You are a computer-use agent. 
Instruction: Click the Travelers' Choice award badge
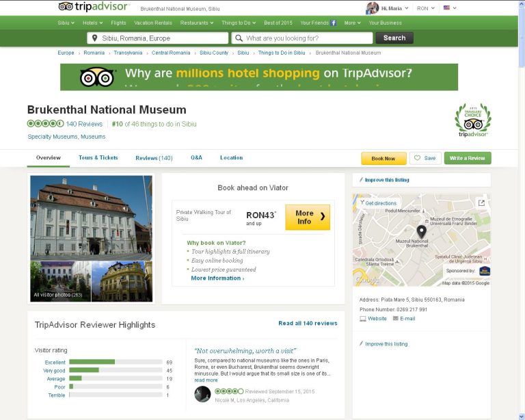pyautogui.click(x=473, y=120)
